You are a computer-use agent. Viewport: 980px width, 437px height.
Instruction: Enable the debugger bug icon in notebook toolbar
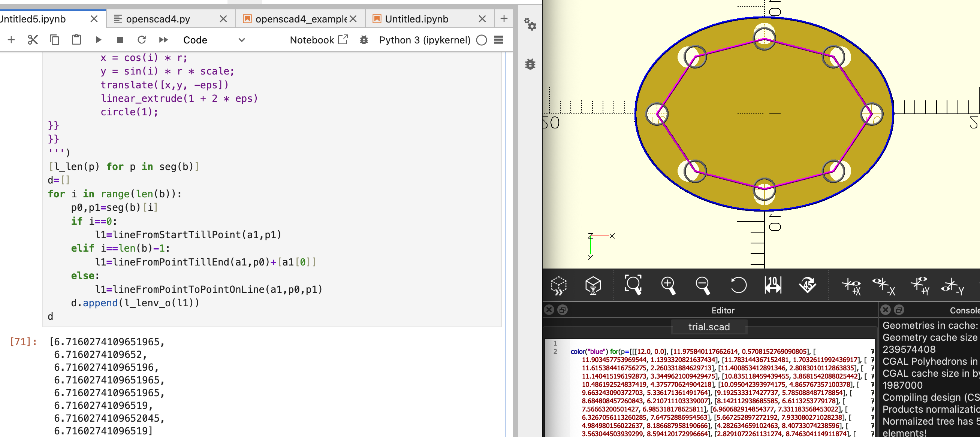[364, 40]
